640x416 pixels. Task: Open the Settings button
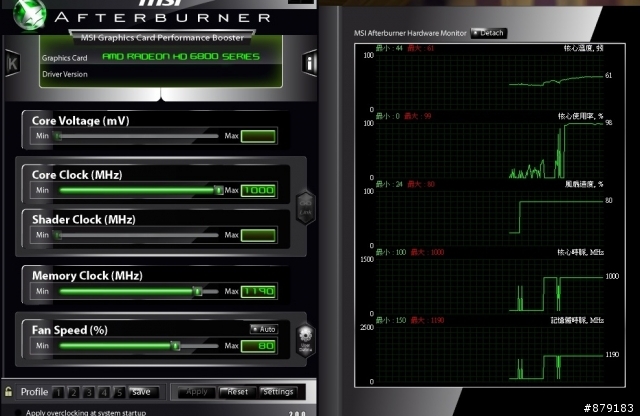(278, 392)
